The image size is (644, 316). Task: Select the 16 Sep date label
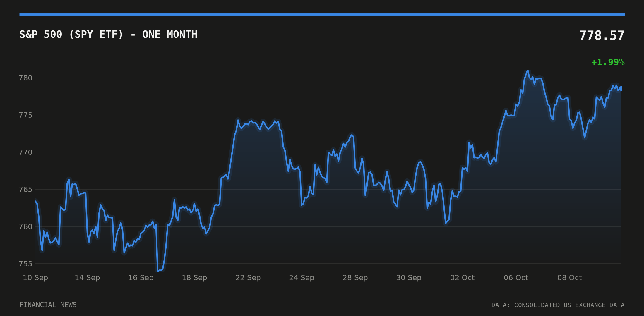coord(141,278)
